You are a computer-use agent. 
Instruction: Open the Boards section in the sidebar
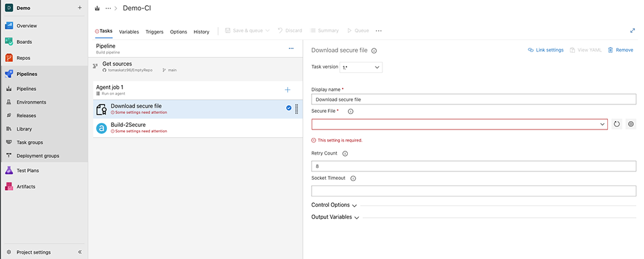coord(24,42)
